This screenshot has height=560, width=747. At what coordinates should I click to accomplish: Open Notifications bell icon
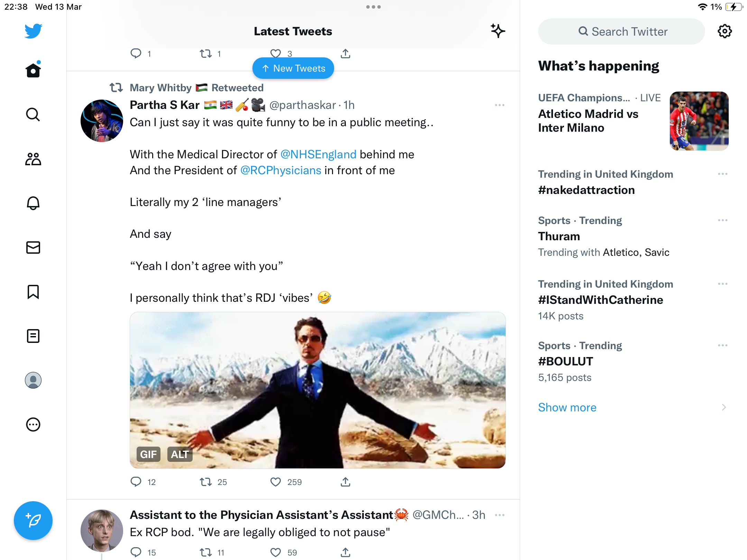(33, 203)
